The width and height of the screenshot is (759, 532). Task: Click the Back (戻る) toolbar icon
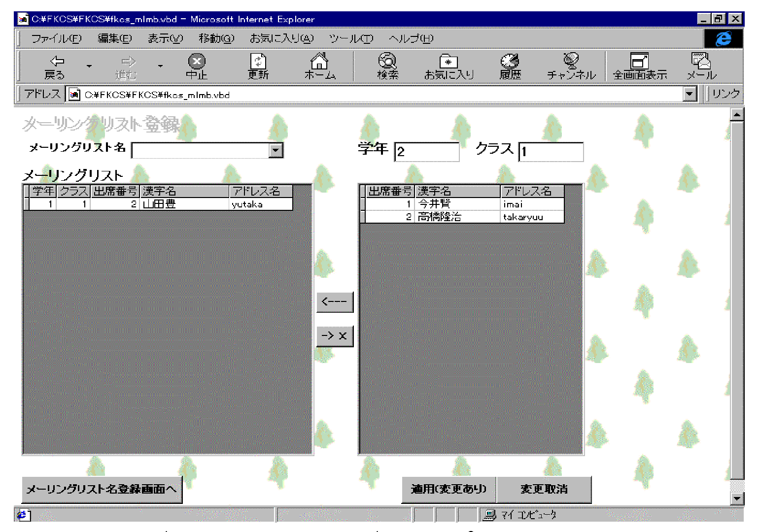pos(55,66)
